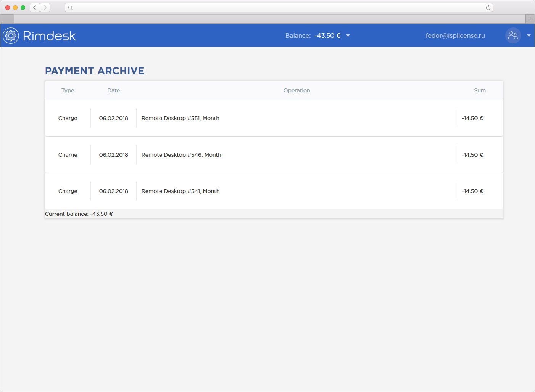Reload page with the refresh icon
This screenshot has height=392, width=535.
pyautogui.click(x=488, y=8)
